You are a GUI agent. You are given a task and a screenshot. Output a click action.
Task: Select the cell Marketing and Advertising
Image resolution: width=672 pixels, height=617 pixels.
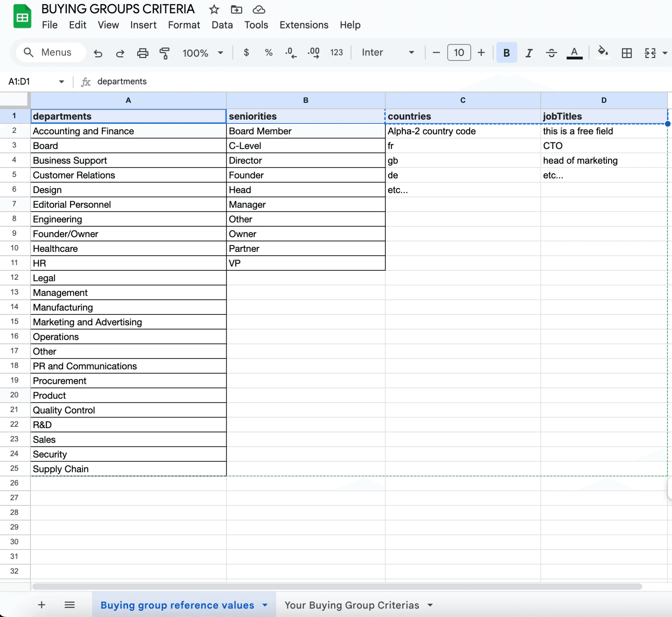128,322
